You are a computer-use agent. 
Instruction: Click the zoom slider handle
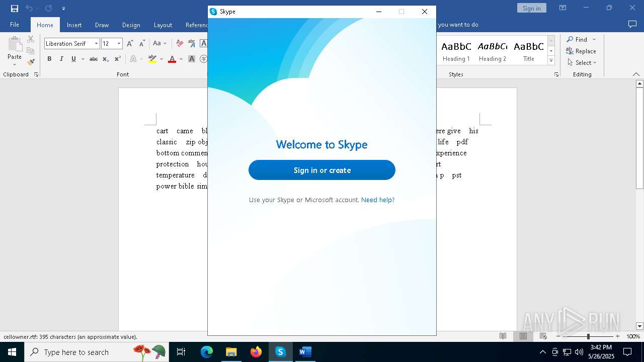click(588, 336)
